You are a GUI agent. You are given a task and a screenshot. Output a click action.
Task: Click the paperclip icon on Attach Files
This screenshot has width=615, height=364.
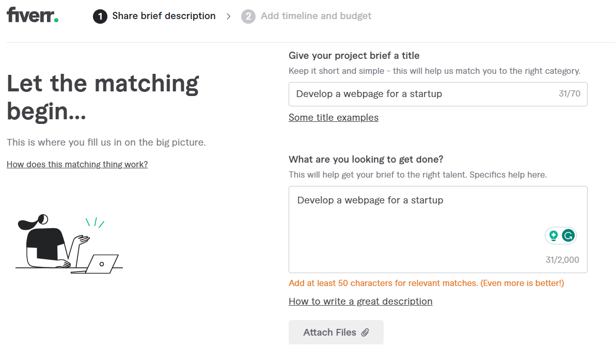(365, 333)
